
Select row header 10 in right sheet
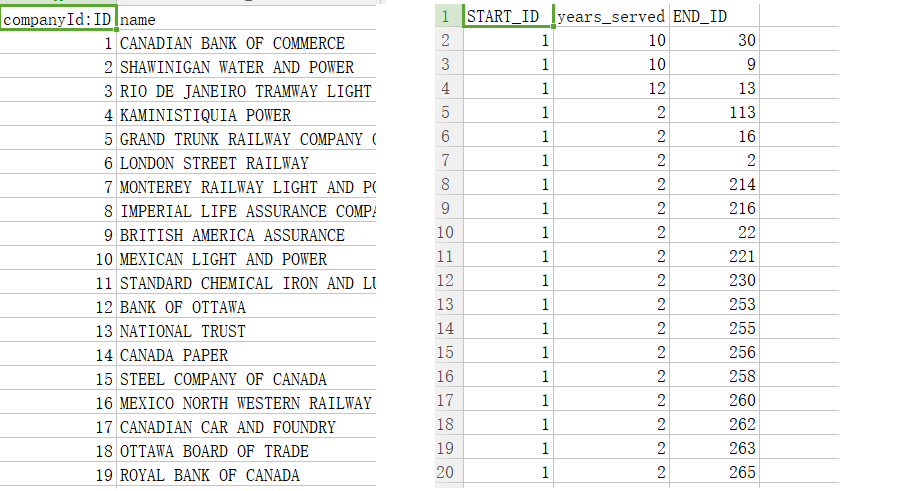(449, 232)
